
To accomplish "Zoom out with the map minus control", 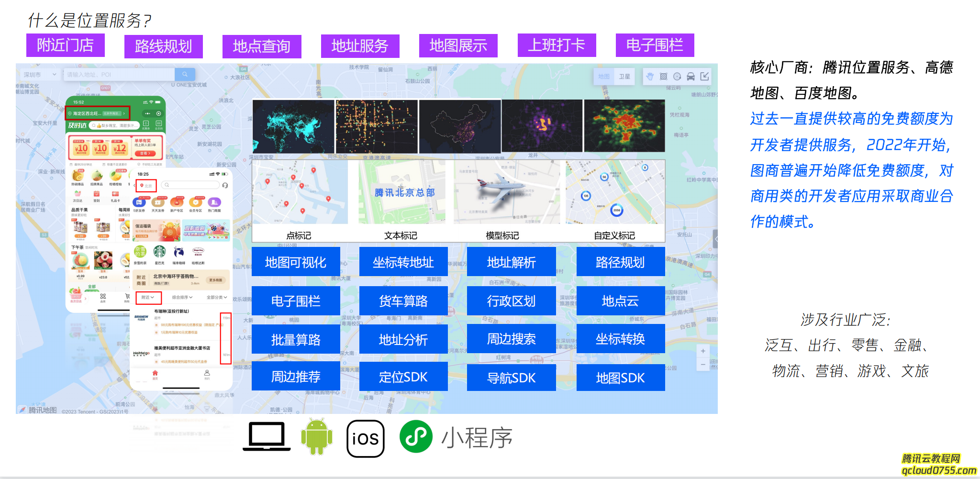I will (x=703, y=365).
